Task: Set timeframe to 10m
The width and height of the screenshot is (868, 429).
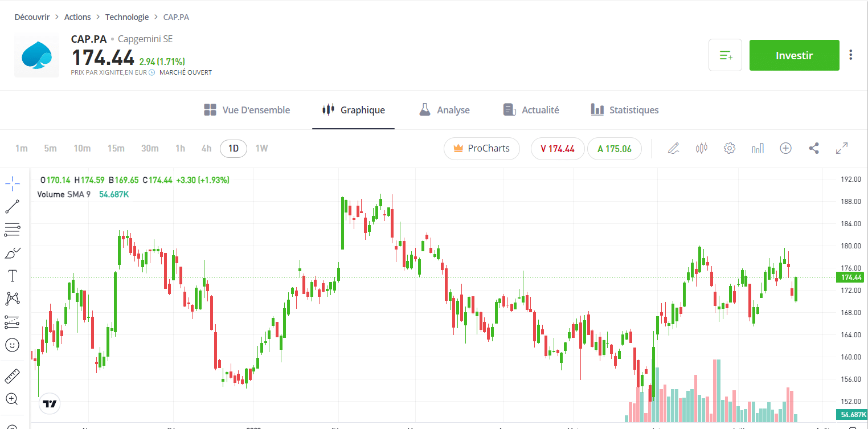Action: pyautogui.click(x=82, y=149)
